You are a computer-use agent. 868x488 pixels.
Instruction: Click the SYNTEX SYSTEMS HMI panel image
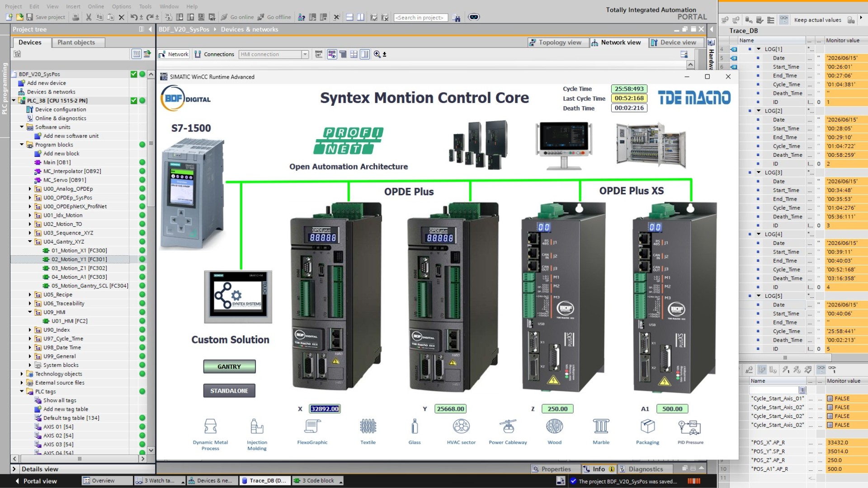pyautogui.click(x=238, y=296)
